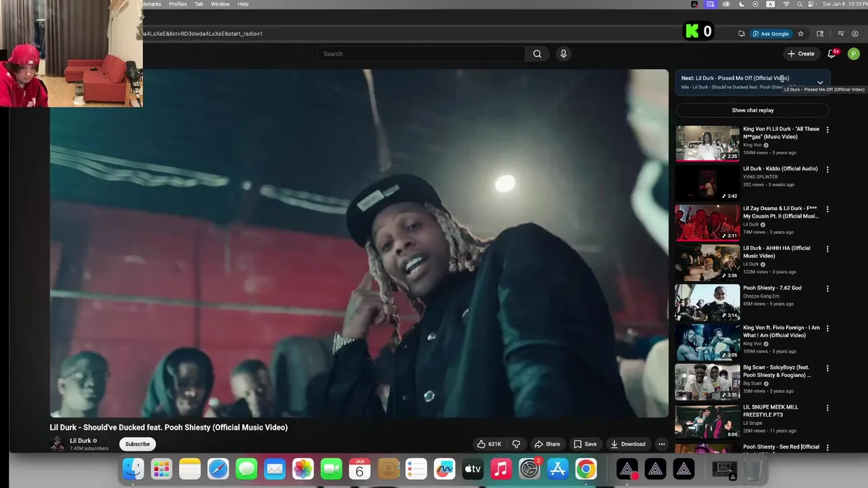The image size is (868, 488).
Task: Click the Chrome address bar URL
Action: pyautogui.click(x=202, y=33)
